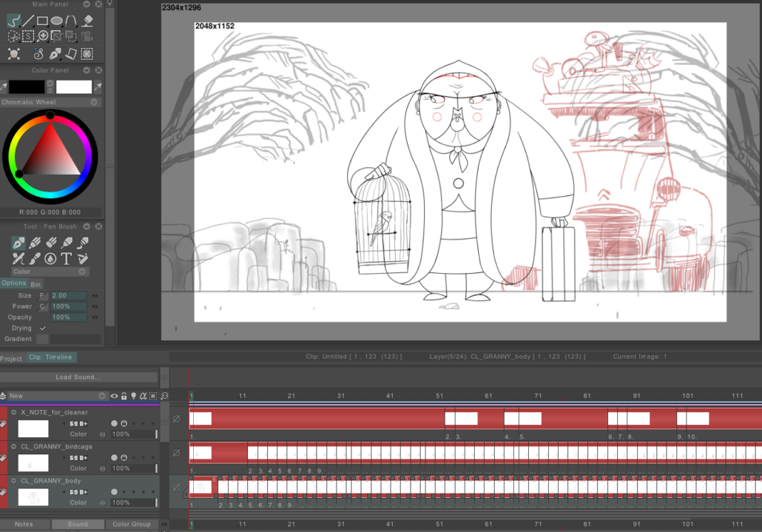Open the Tool Pen Brush panel dropdown
This screenshot has height=532, width=762.
click(87, 226)
